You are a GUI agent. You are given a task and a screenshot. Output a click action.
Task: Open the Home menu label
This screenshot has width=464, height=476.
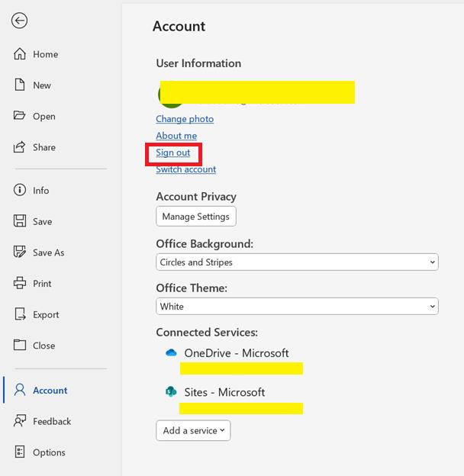pos(46,54)
